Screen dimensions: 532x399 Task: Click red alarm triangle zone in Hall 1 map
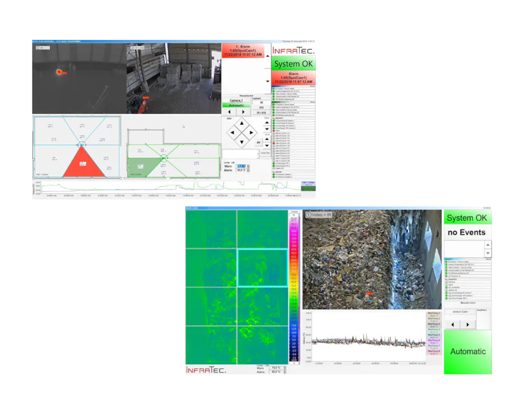(82, 163)
